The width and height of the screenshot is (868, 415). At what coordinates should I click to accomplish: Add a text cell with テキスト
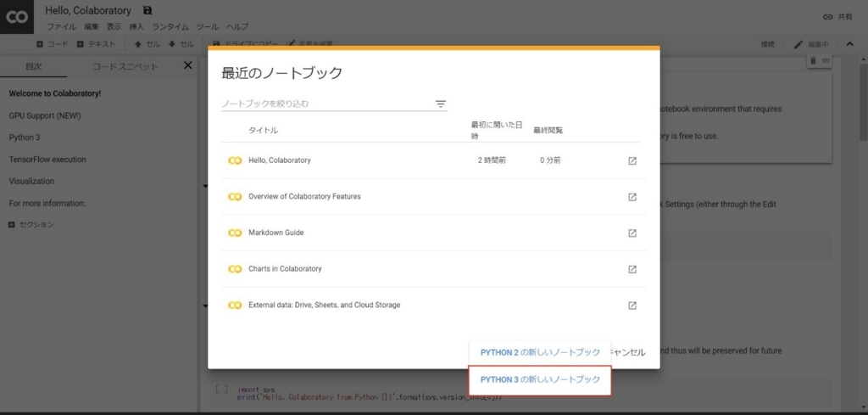pyautogui.click(x=96, y=44)
